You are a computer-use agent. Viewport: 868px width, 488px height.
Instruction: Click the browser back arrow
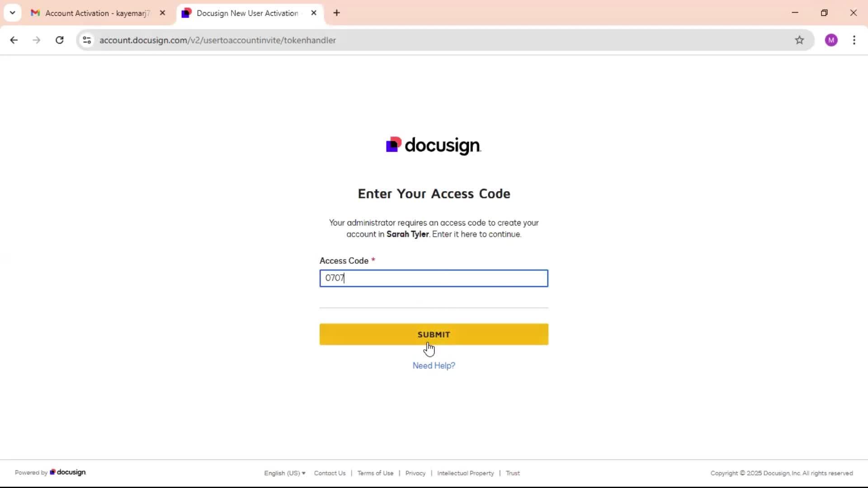tap(14, 40)
